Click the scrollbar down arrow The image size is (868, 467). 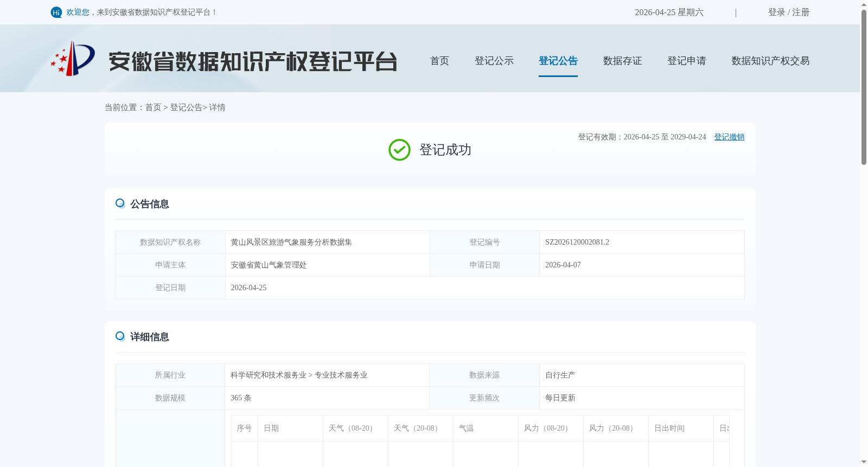(x=864, y=462)
